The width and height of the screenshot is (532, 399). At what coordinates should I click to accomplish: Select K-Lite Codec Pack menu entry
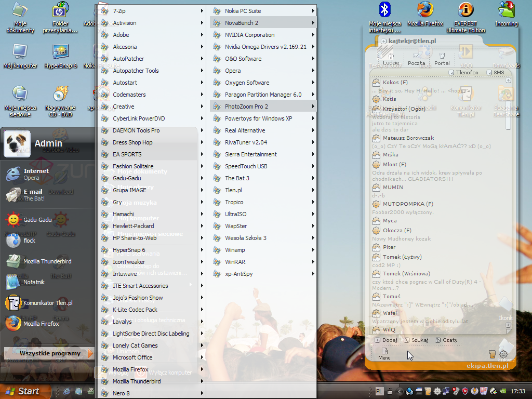pos(152,310)
